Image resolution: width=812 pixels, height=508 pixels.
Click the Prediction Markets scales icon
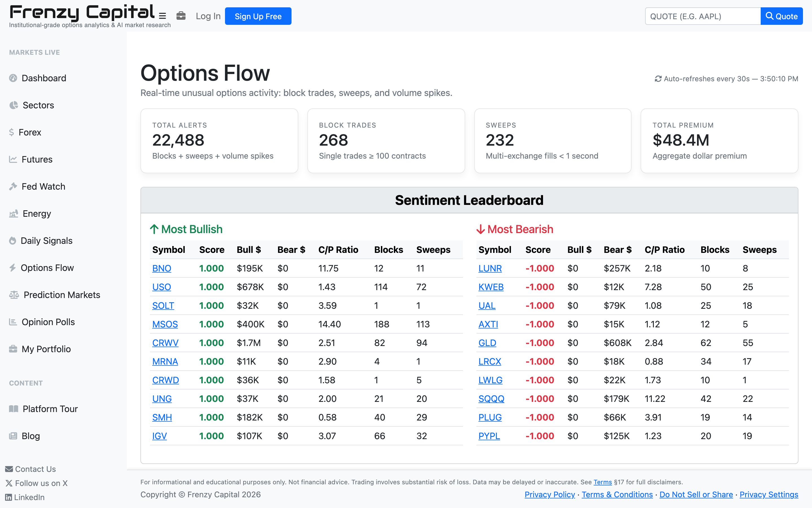tap(14, 295)
